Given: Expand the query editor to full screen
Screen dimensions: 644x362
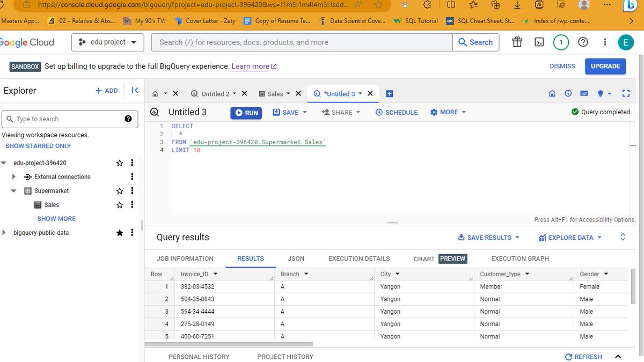Looking at the screenshot, I should pos(626,93).
